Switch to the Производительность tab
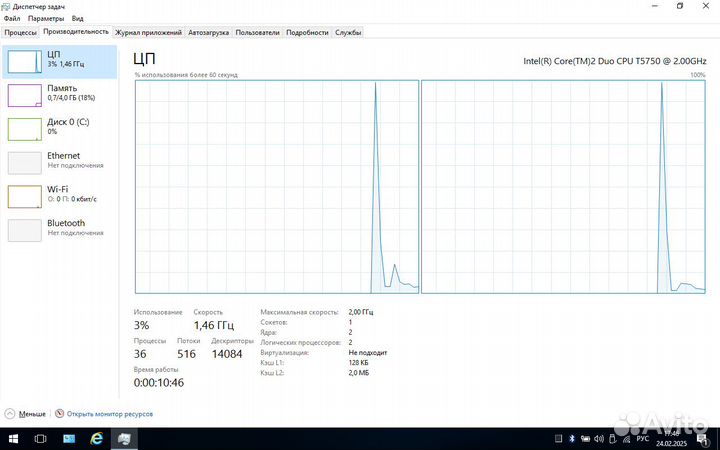720x450 pixels. coord(76,32)
